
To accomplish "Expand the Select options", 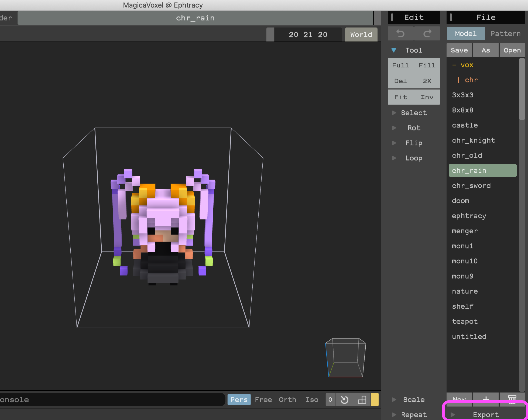I will tap(414, 113).
